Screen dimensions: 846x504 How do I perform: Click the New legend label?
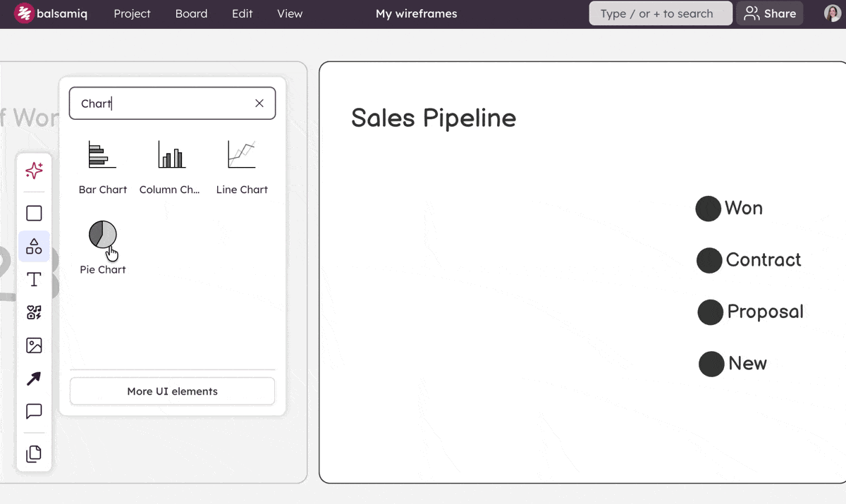pos(747,363)
